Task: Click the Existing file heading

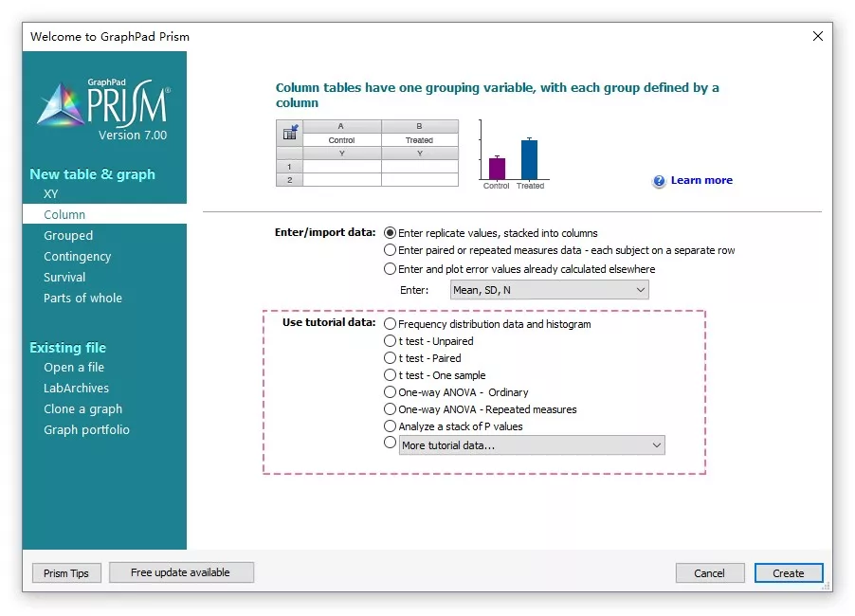Action: pos(67,347)
